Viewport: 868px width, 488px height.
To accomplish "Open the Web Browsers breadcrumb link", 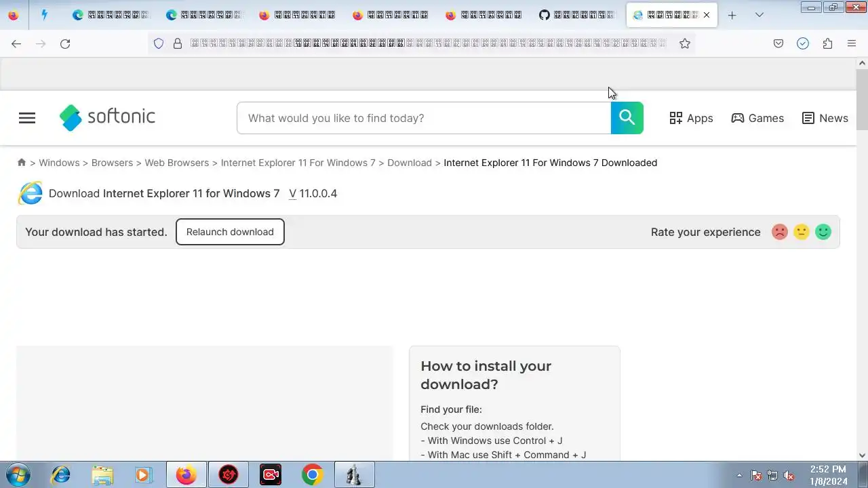I will 176,163.
